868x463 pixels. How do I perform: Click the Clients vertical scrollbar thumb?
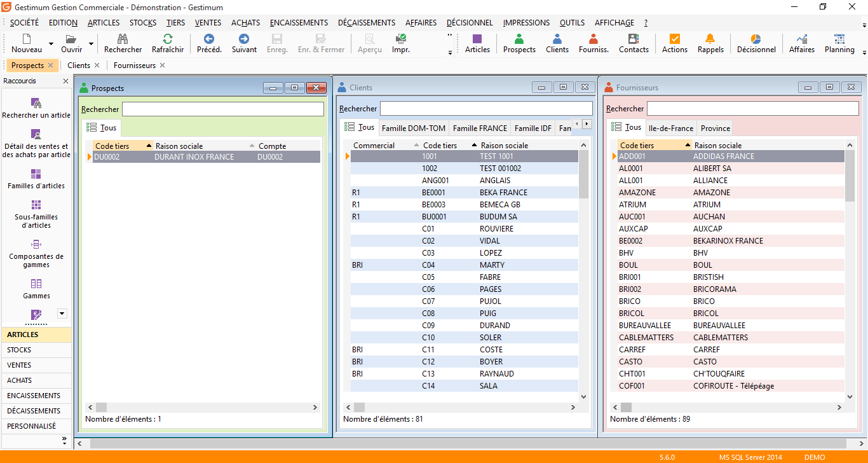coord(584,174)
